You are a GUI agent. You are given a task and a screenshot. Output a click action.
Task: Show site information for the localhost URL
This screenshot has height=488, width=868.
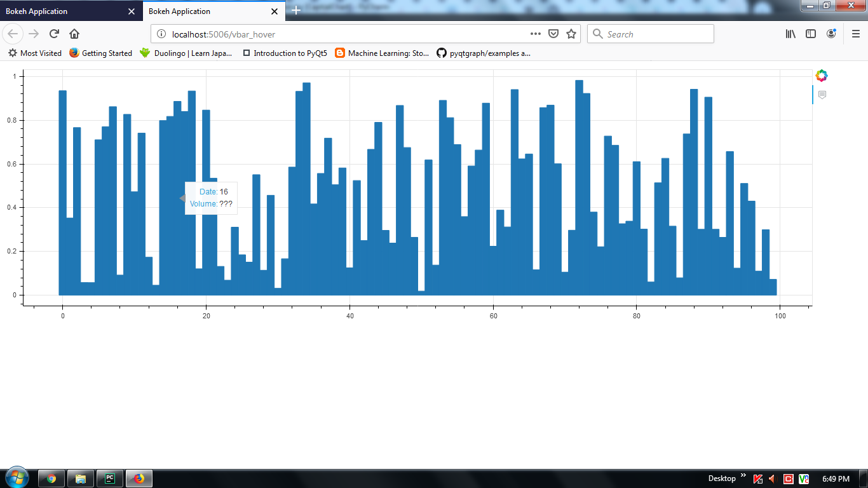click(161, 34)
